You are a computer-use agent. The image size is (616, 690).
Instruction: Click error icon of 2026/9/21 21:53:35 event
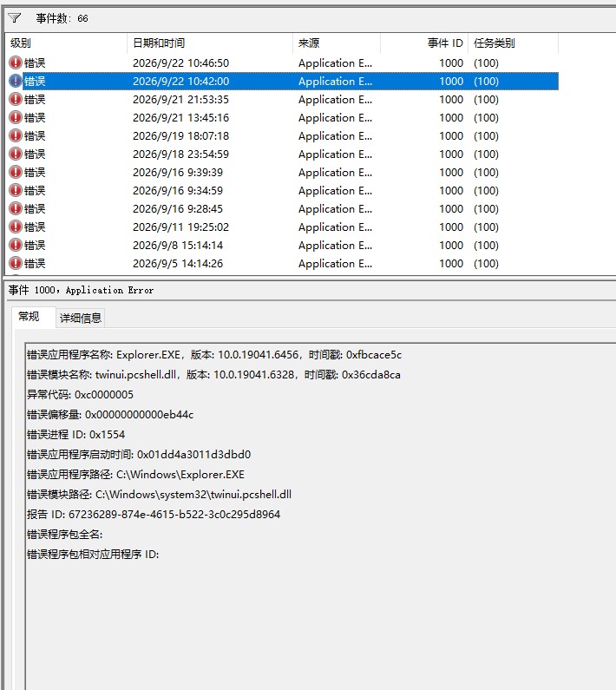pyautogui.click(x=16, y=100)
